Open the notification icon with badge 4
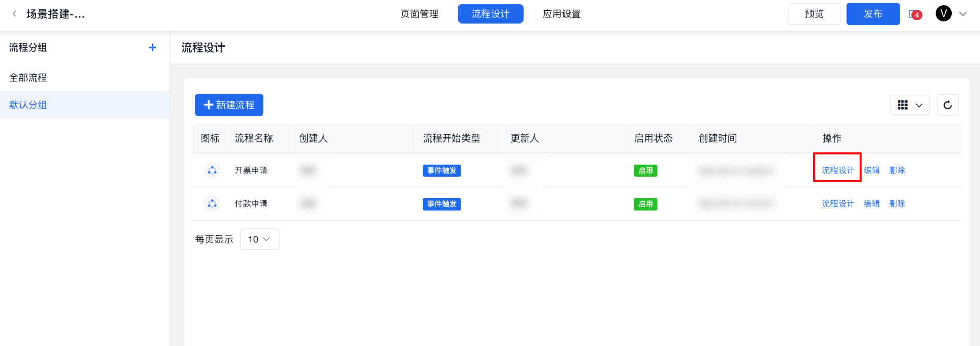 click(x=915, y=14)
